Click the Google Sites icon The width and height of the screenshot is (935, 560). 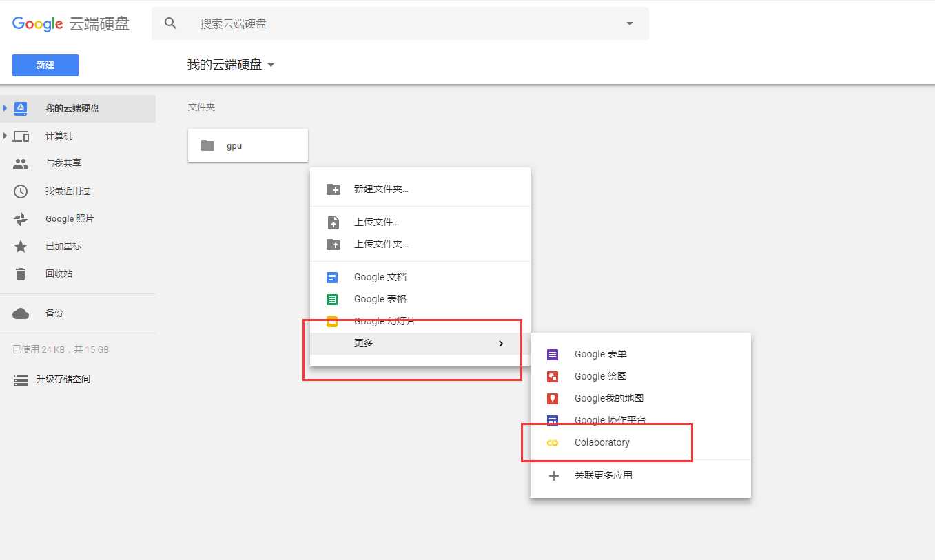[x=553, y=421]
